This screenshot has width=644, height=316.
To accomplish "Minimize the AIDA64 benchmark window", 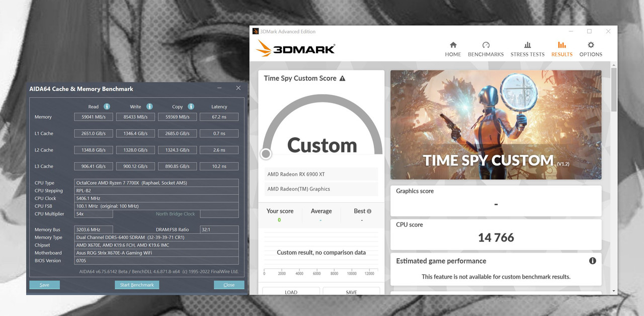I will click(x=220, y=88).
